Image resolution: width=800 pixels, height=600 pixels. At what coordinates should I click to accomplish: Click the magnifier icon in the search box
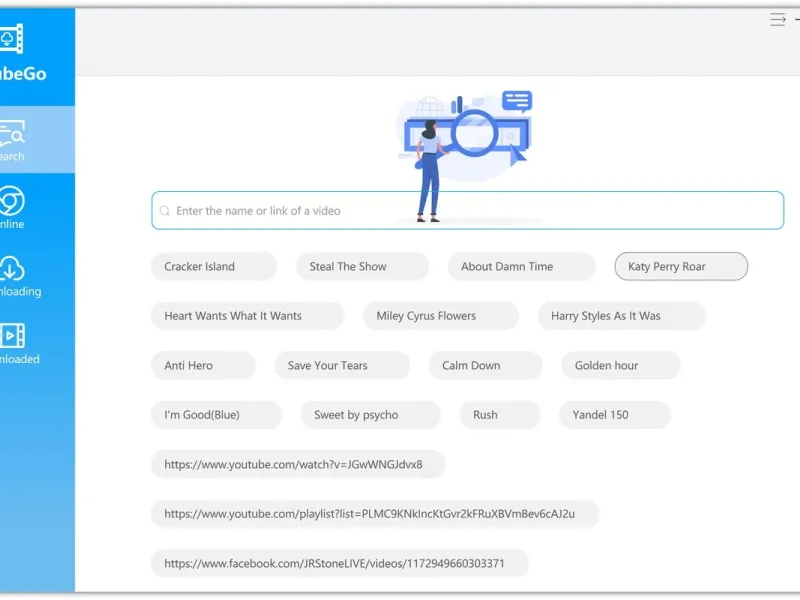coord(165,211)
